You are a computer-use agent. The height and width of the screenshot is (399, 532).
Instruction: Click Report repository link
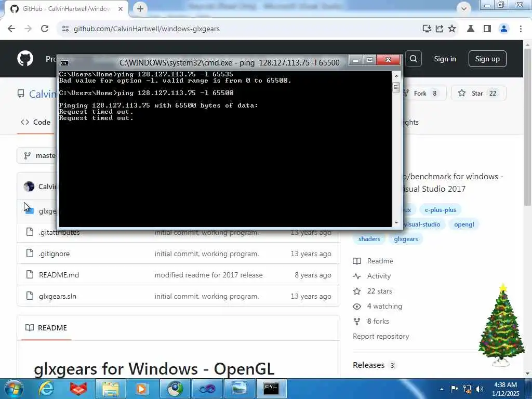(381, 336)
